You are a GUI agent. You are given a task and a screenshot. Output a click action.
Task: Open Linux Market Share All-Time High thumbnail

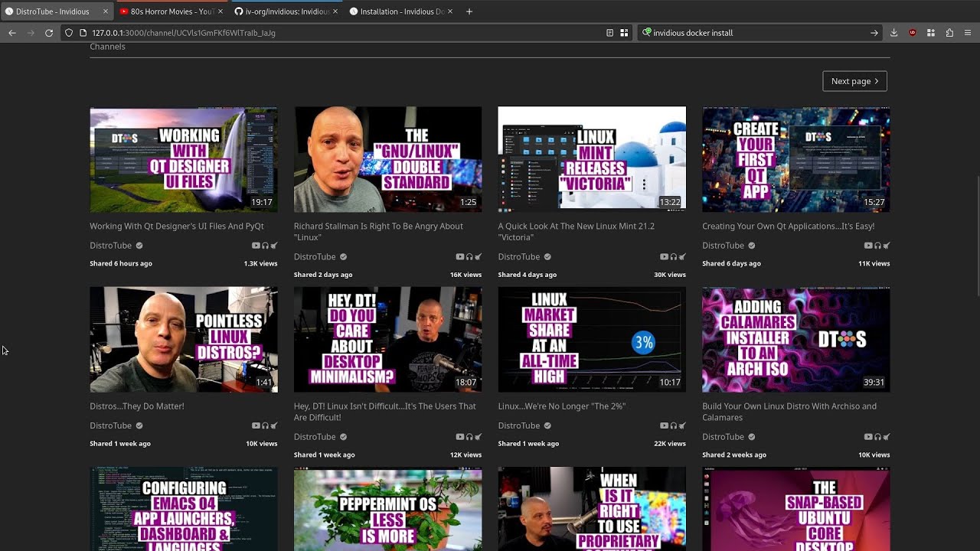click(592, 340)
